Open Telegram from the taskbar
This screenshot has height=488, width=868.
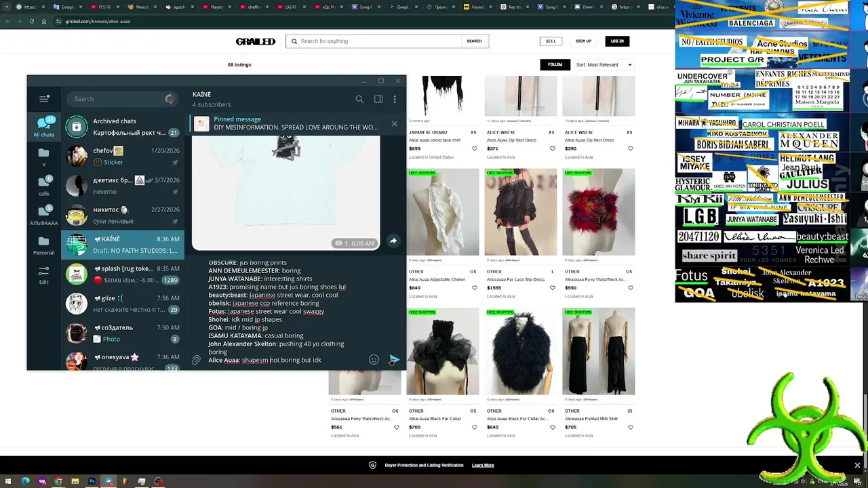point(108,482)
